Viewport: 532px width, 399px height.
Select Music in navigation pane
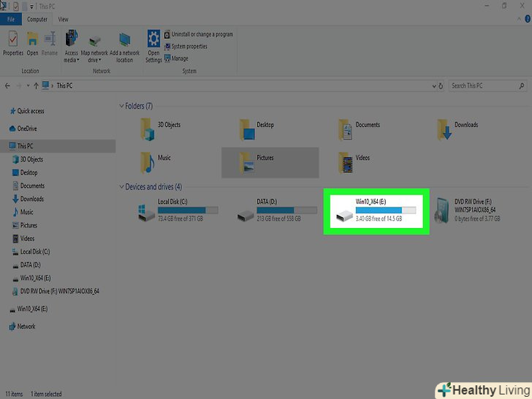point(23,212)
